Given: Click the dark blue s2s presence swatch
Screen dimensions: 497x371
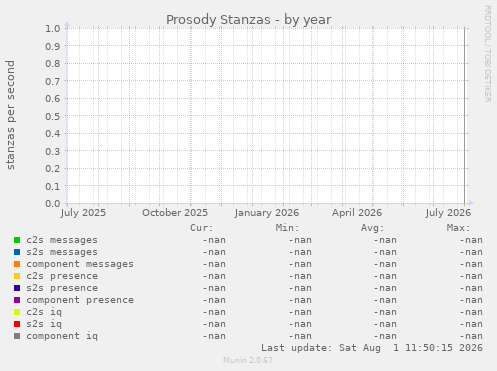Looking at the screenshot, I should pyautogui.click(x=17, y=288).
